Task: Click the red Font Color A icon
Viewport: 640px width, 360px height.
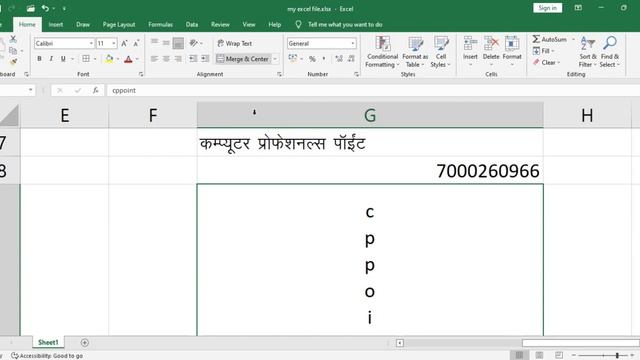Action: point(128,59)
